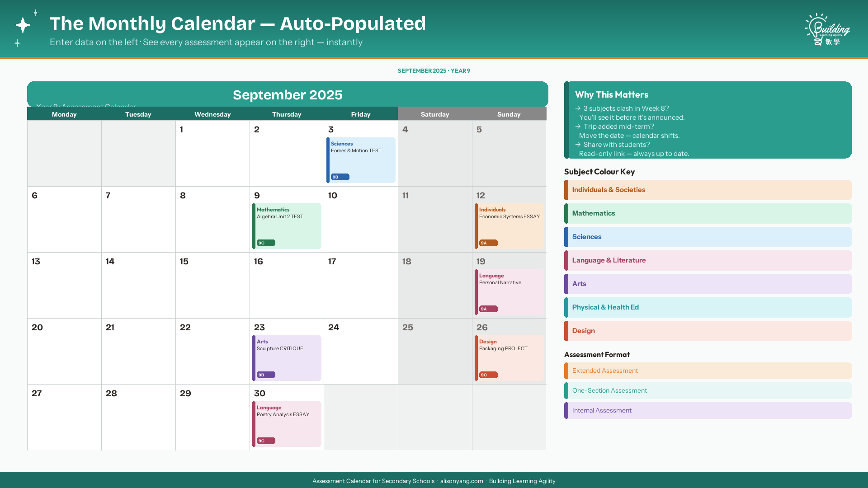Screen dimensions: 868x488
Task: Click the Extended Assessment format label
Action: (605, 371)
